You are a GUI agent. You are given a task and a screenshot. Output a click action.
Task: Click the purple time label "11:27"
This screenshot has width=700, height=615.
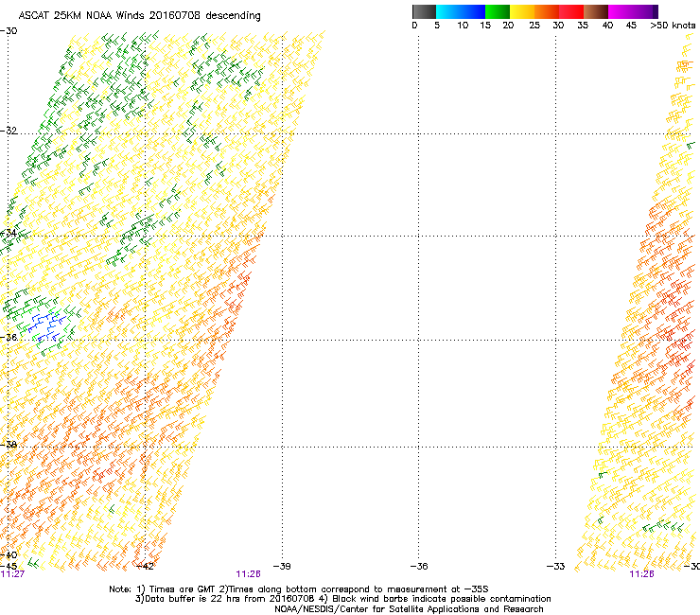click(x=12, y=574)
